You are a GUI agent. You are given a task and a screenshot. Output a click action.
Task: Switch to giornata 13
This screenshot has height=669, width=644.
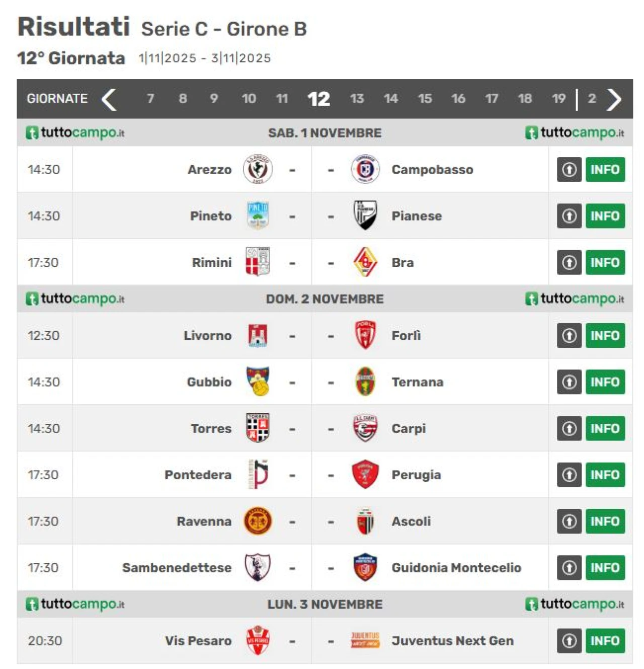(x=357, y=99)
